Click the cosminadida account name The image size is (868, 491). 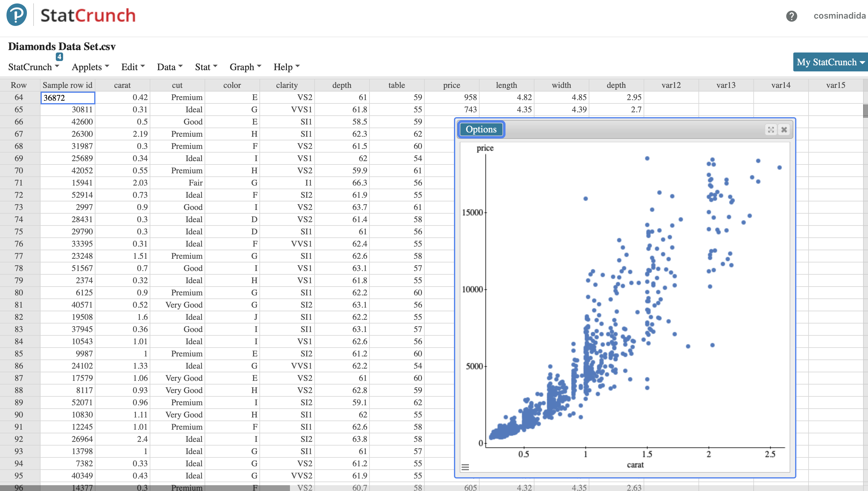[839, 16]
